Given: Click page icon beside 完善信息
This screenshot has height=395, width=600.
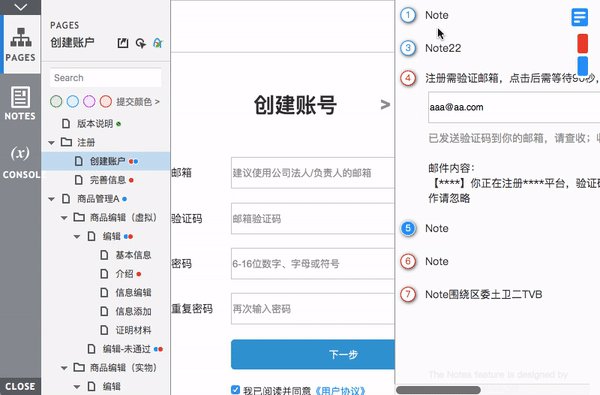Looking at the screenshot, I should click(78, 180).
